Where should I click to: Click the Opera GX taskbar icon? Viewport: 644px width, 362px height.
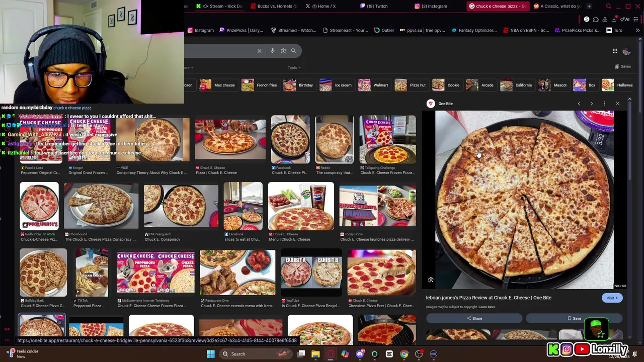pos(330,354)
